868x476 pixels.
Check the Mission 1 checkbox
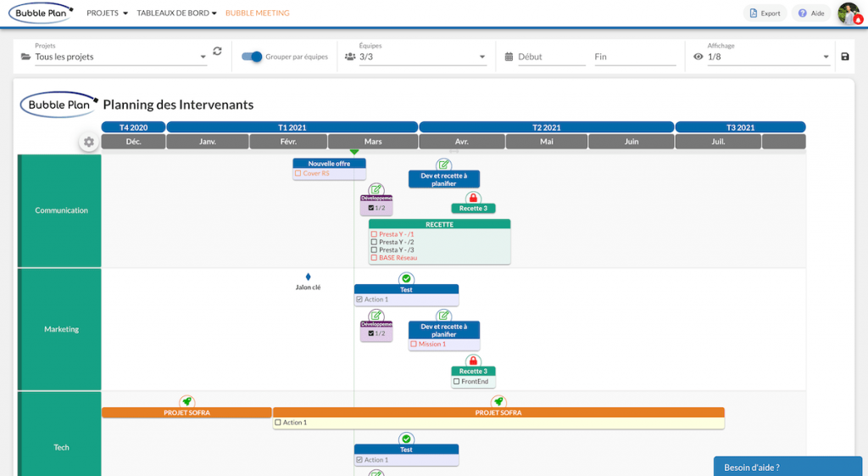point(414,344)
